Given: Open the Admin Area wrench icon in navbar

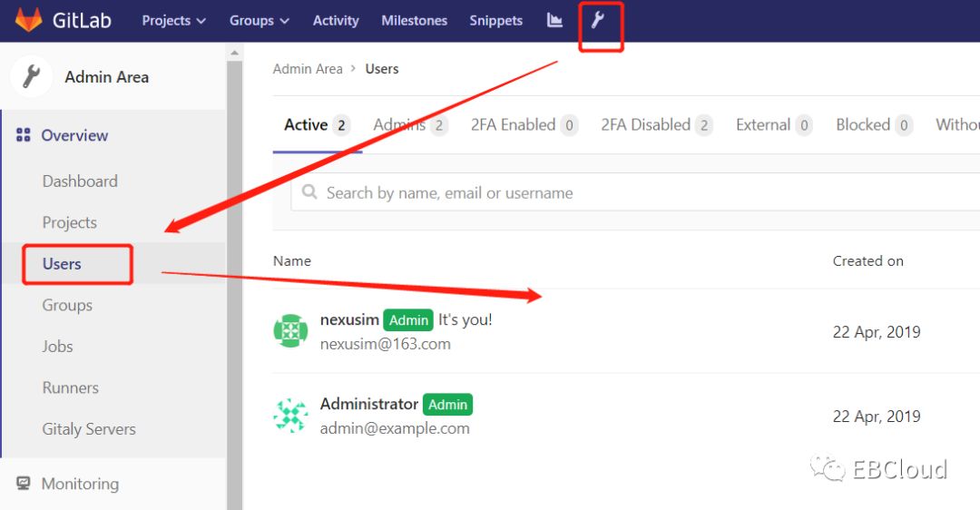Looking at the screenshot, I should (x=598, y=20).
